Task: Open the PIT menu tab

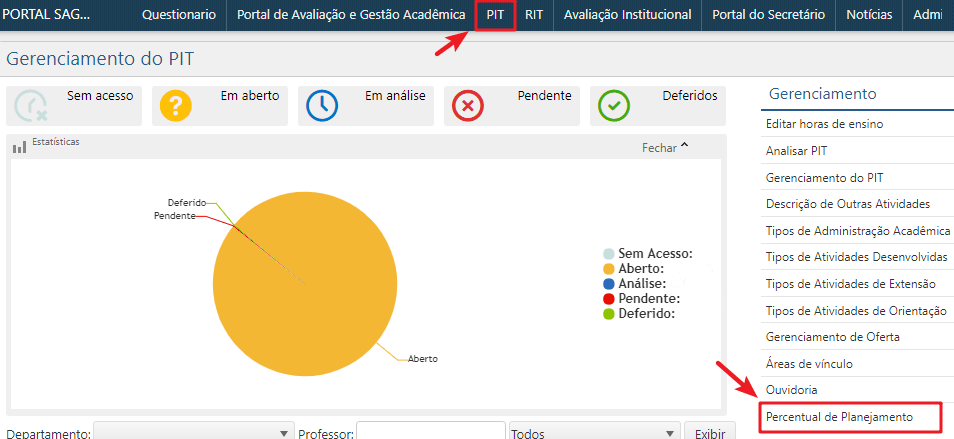Action: [495, 15]
